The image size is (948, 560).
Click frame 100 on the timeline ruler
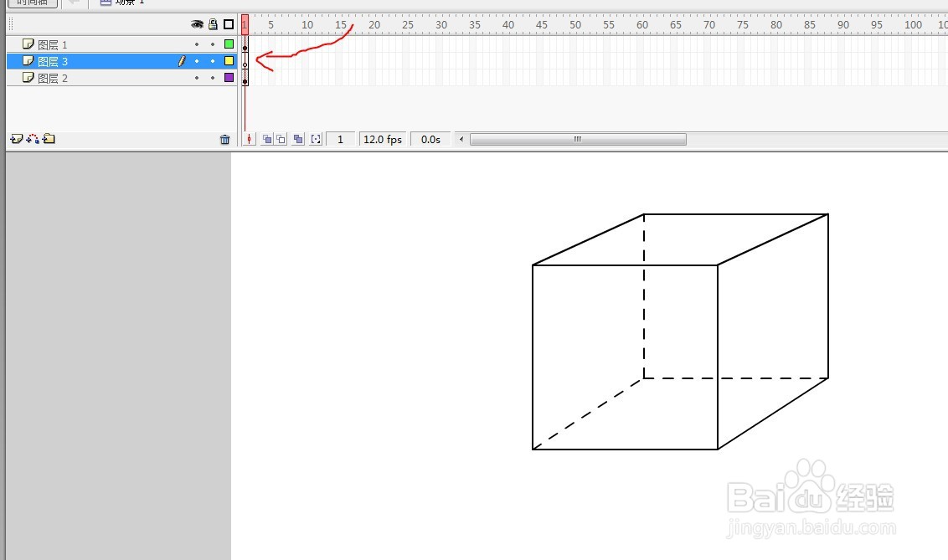[913, 25]
